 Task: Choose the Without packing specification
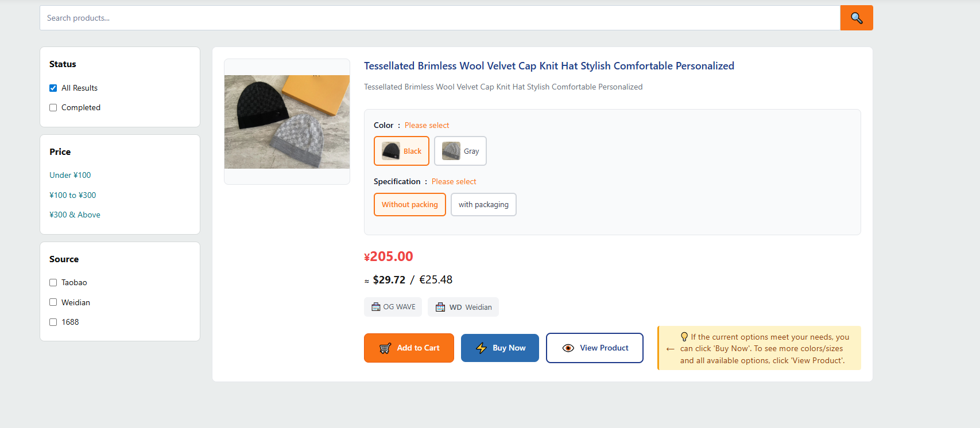click(410, 205)
